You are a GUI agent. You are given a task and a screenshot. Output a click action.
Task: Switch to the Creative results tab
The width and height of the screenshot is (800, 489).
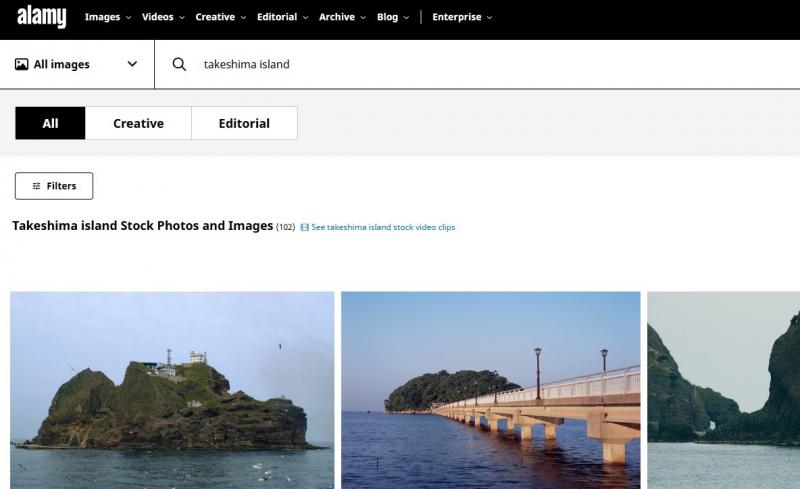coord(138,123)
